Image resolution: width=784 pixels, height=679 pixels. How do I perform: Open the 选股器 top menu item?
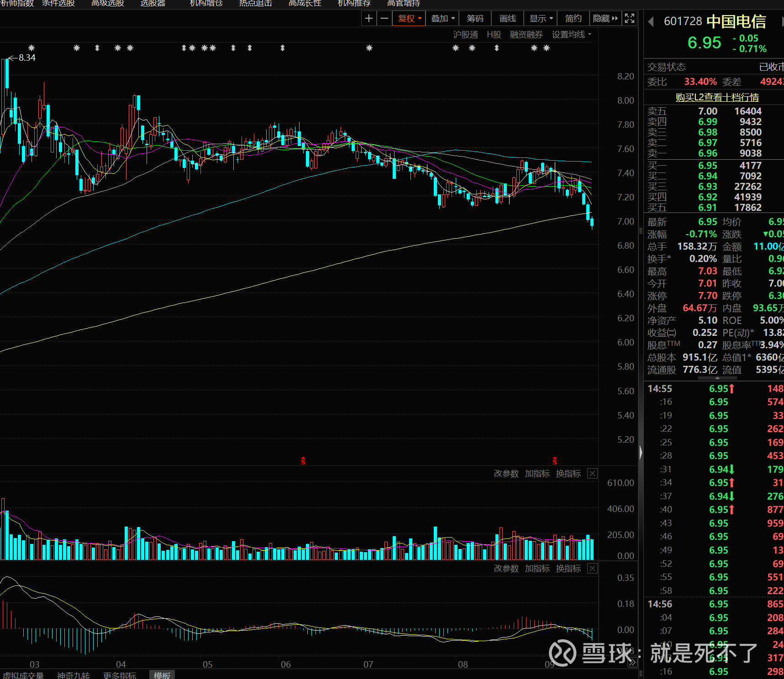pos(153,3)
